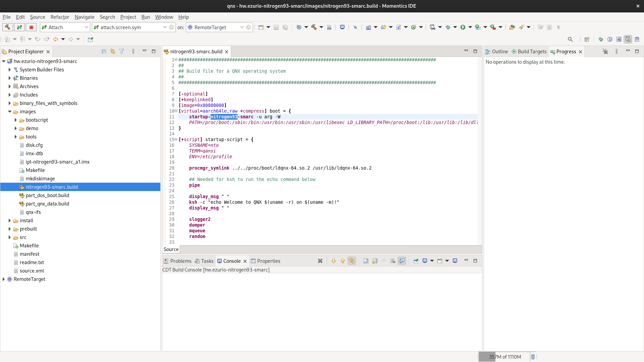Switch to the Build Targets tab
The image size is (644, 362).
[532, 51]
